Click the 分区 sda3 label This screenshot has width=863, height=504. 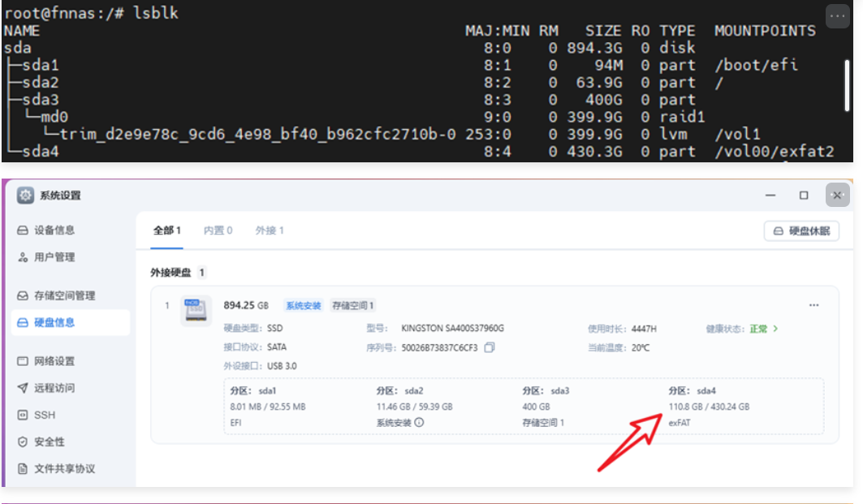coord(546,390)
